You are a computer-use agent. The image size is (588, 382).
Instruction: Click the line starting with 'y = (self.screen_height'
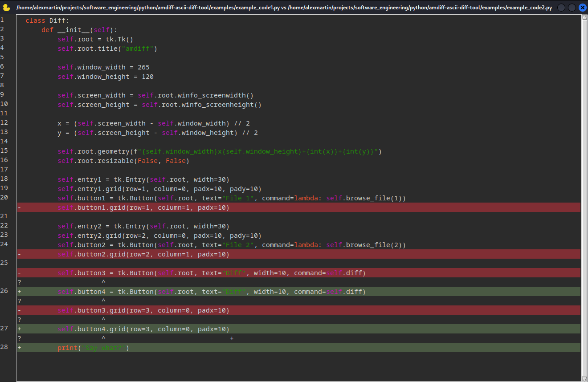(158, 133)
